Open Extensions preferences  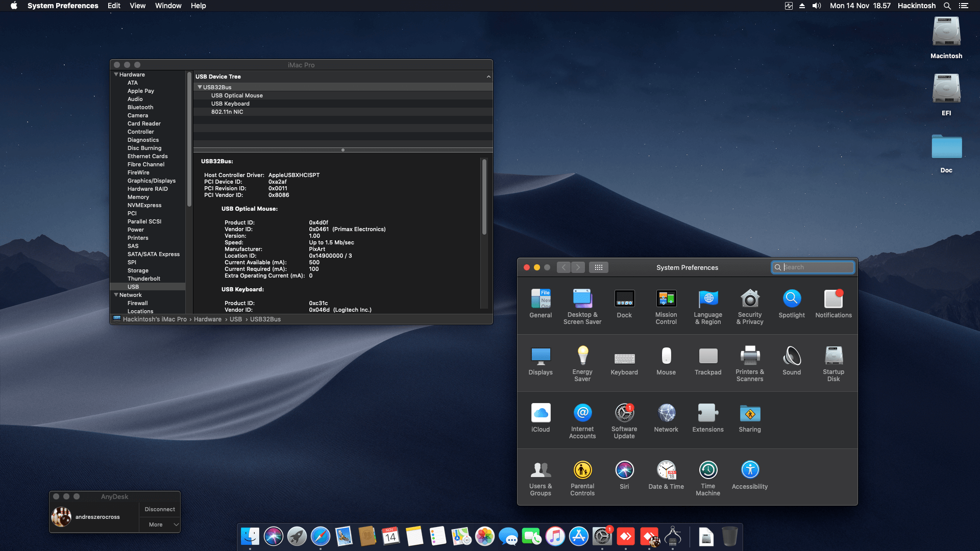point(708,418)
